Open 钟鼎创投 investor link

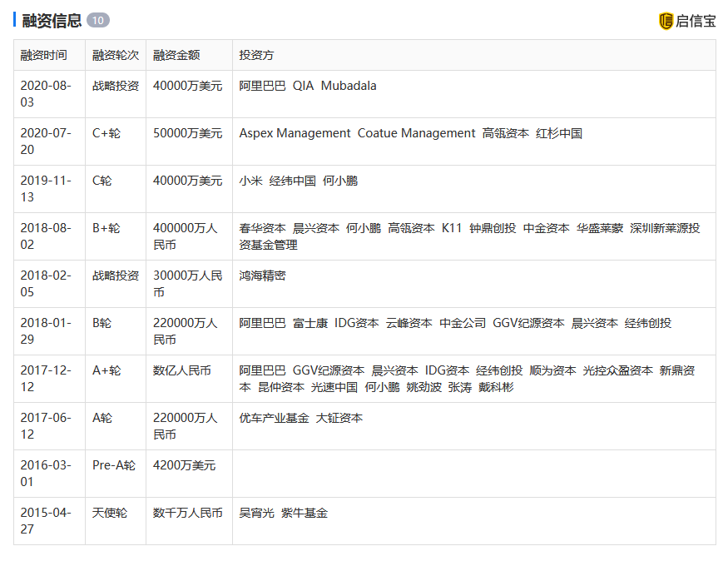pos(493,228)
